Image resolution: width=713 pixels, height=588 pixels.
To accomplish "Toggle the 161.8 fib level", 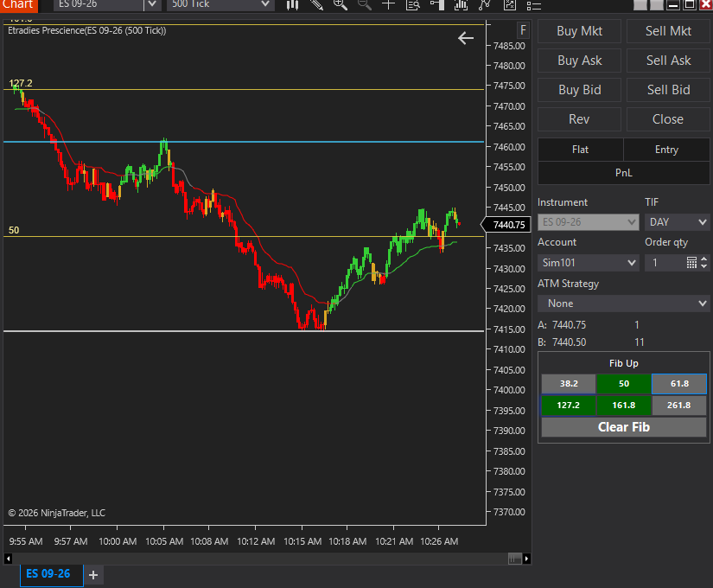I will [623, 405].
